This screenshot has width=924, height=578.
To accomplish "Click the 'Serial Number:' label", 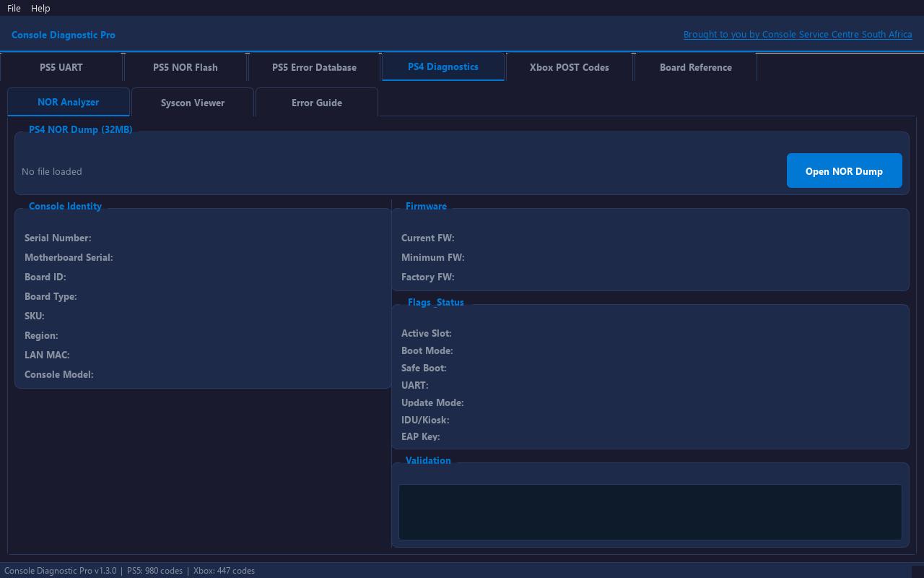I will pos(58,238).
